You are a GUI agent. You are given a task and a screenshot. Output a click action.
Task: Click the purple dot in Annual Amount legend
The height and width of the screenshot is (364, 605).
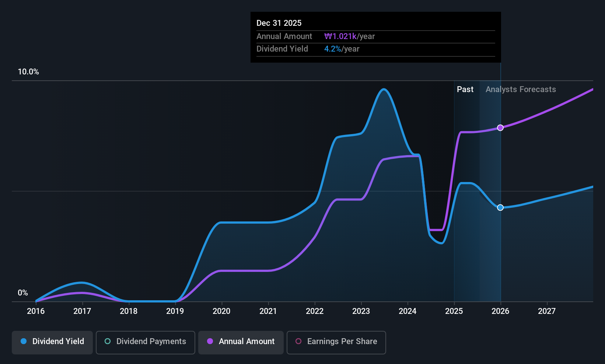click(x=210, y=341)
